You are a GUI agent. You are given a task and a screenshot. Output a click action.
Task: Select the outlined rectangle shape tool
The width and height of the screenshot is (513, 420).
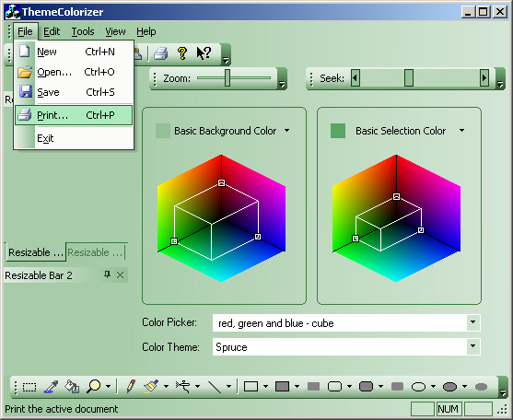point(251,386)
